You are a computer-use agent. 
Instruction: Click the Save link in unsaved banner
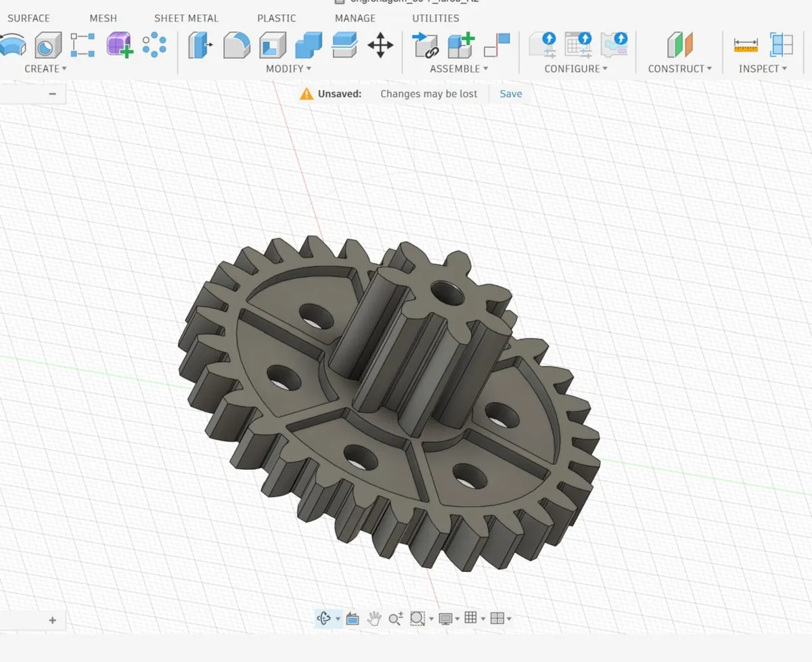[x=511, y=94]
